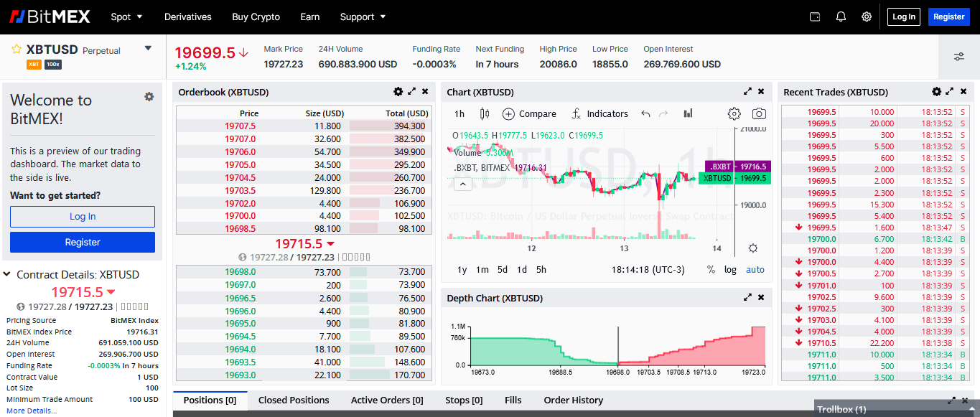
Task: Open the XBTUSD contract selector dropdown
Action: coord(148,49)
